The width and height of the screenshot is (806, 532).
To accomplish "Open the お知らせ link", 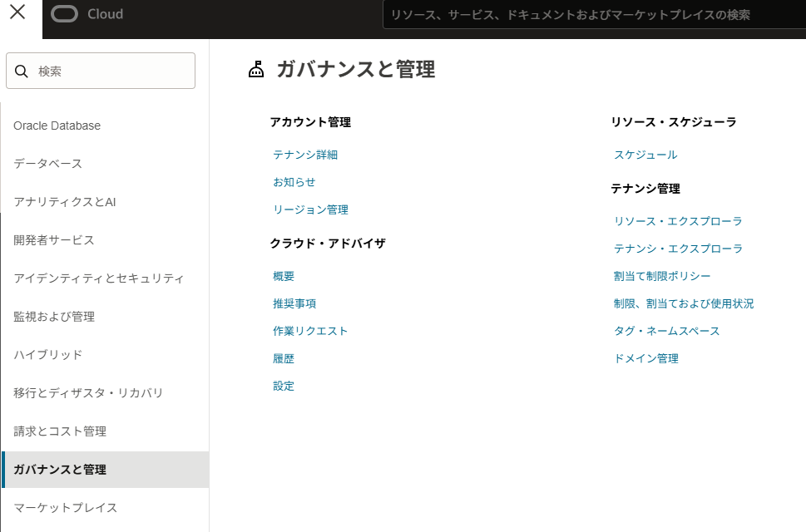I will 294,182.
